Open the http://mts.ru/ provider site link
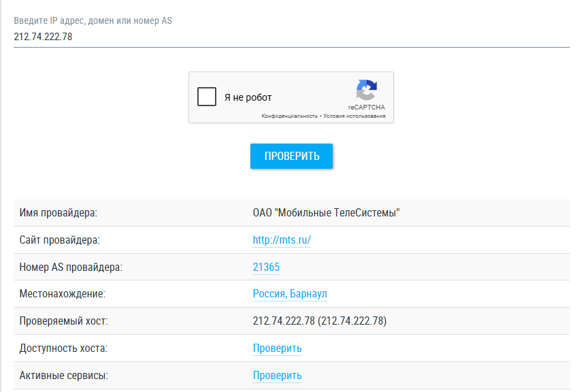Viewport: 579px width, 392px height. pyautogui.click(x=282, y=240)
